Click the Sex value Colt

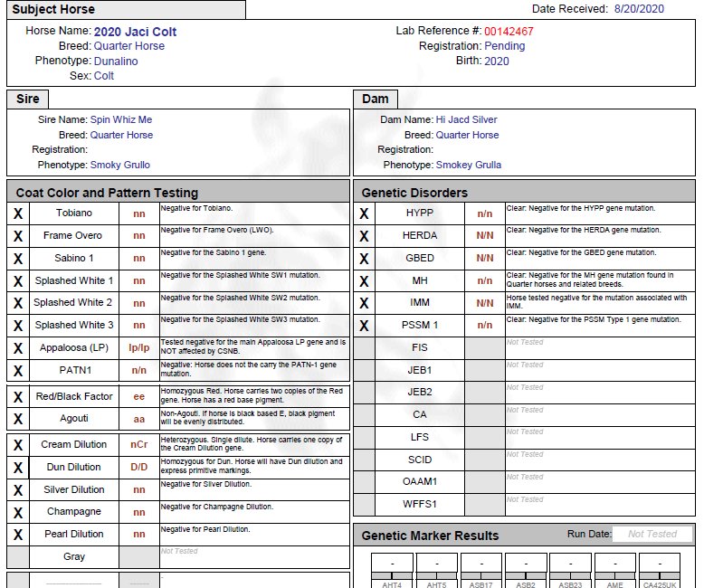coord(104,76)
